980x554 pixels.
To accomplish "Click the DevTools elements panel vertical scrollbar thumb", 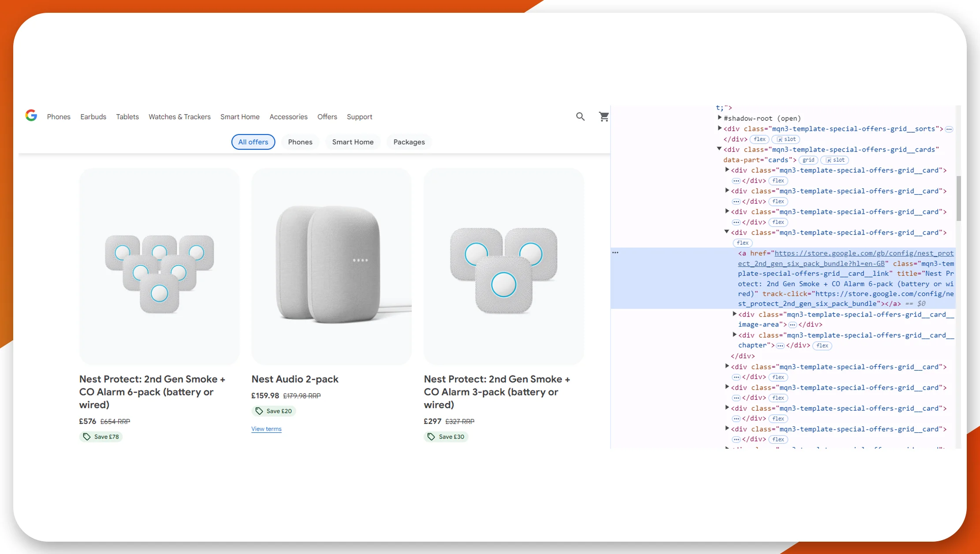I will (x=958, y=198).
